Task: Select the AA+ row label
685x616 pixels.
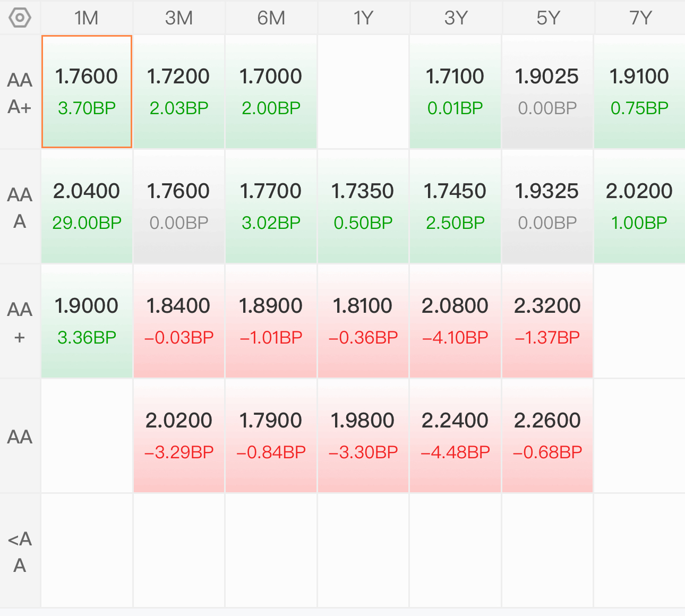Action: click(x=20, y=322)
